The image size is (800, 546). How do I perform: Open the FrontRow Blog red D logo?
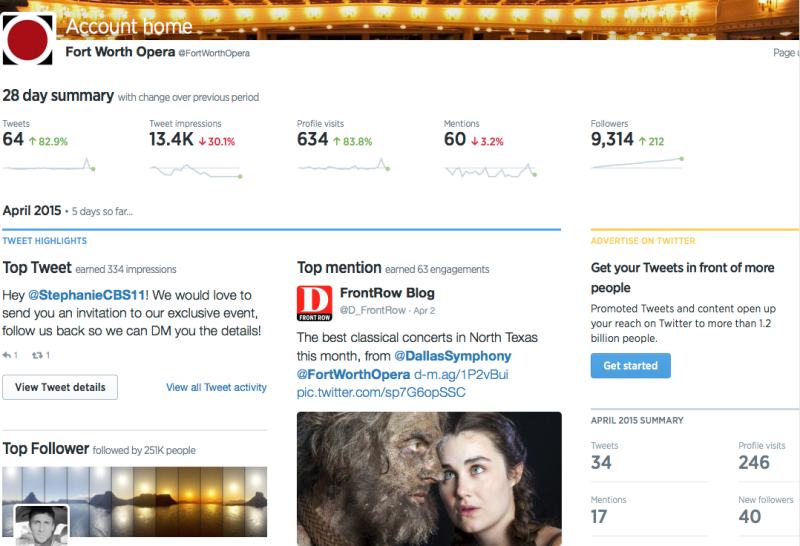pyautogui.click(x=314, y=303)
